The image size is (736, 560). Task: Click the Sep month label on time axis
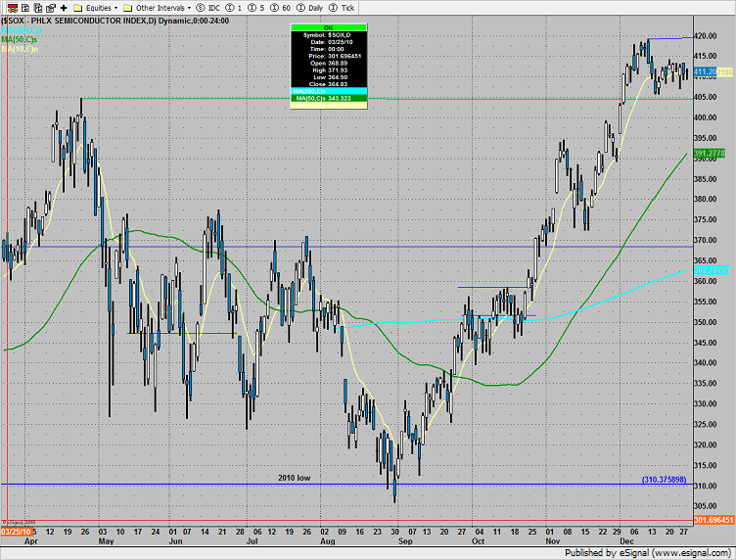[x=405, y=541]
